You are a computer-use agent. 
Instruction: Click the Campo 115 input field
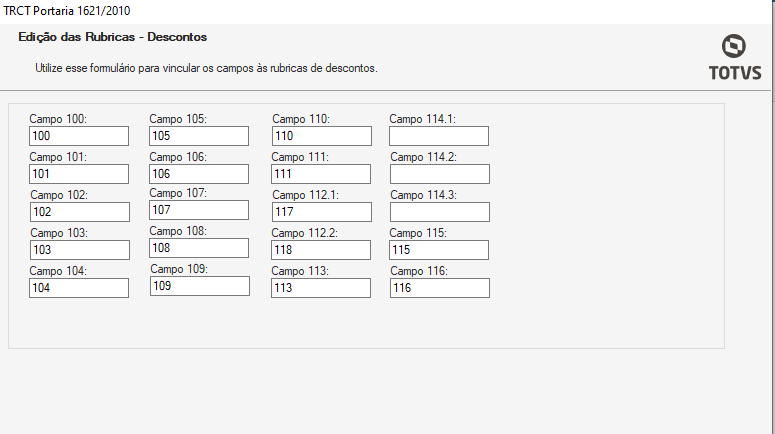pos(439,250)
